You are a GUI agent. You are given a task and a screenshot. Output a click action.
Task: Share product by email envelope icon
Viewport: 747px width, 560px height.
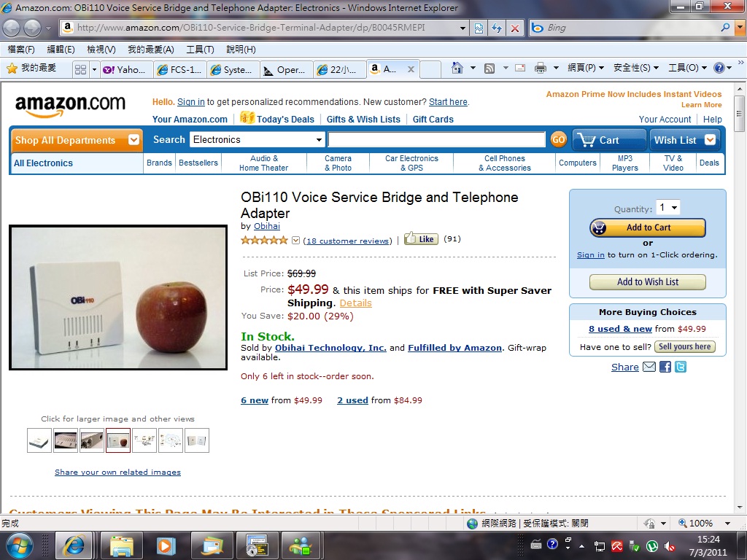point(649,367)
